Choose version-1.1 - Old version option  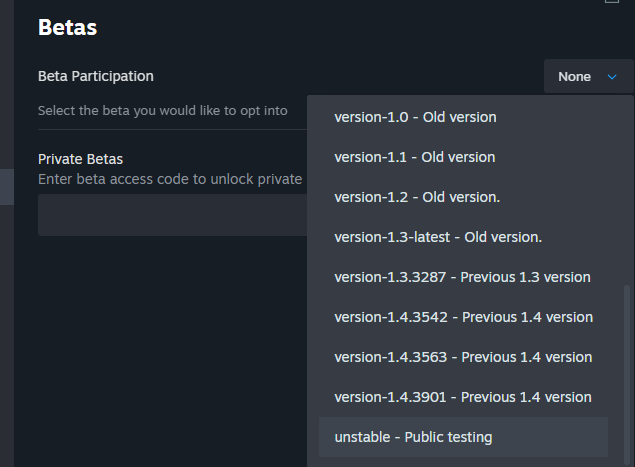(463, 157)
